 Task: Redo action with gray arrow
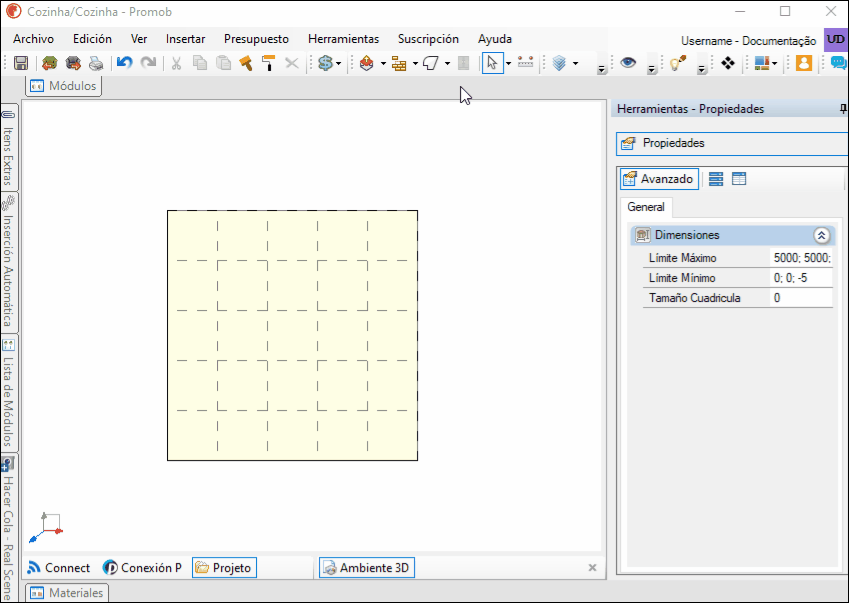[x=148, y=63]
